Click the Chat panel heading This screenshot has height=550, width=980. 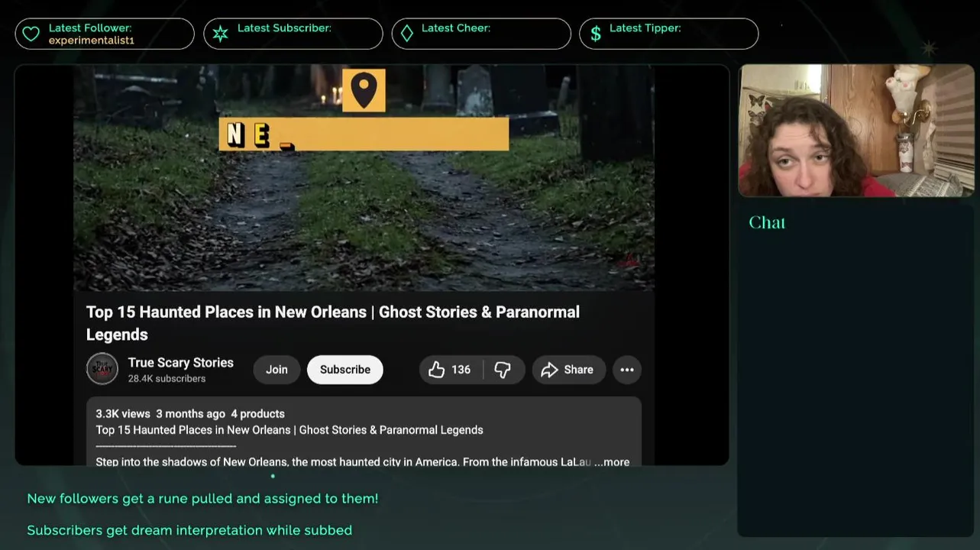[767, 222]
